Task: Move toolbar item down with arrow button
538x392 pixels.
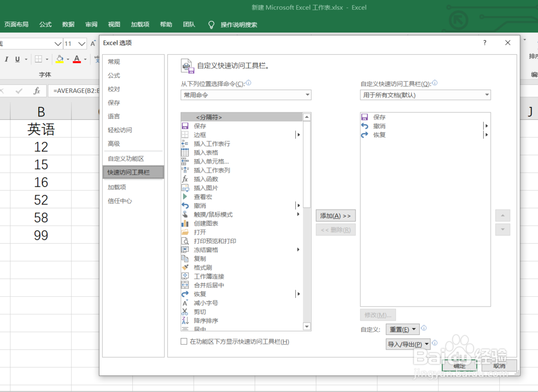Action: tap(502, 230)
